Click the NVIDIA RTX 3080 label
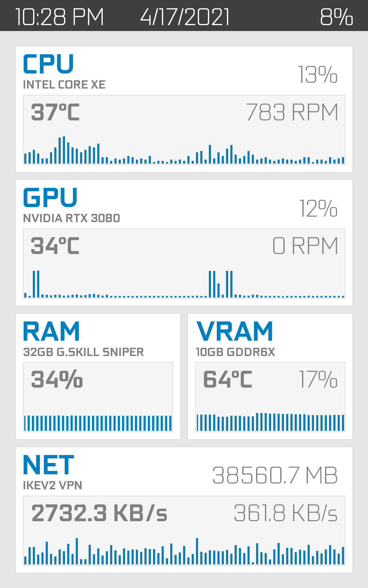368x588 pixels. [x=71, y=218]
